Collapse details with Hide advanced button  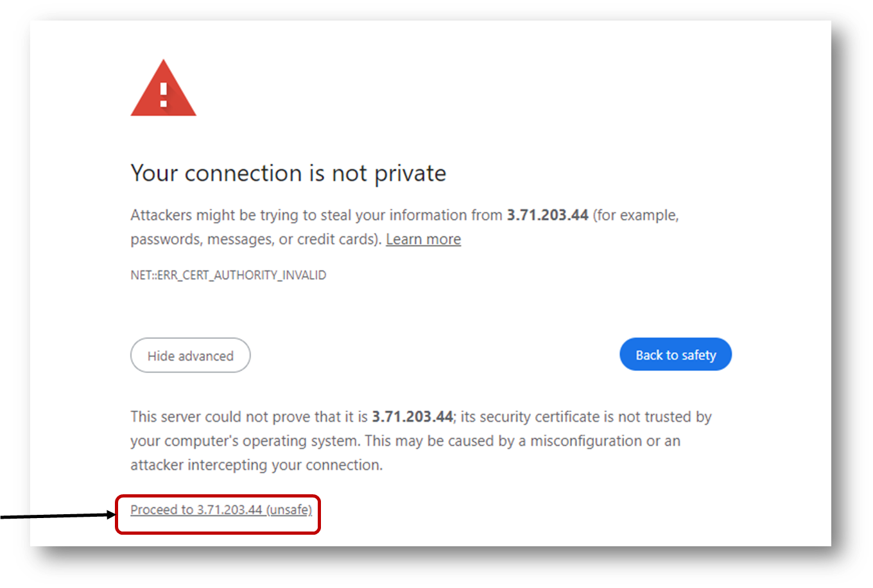click(190, 356)
